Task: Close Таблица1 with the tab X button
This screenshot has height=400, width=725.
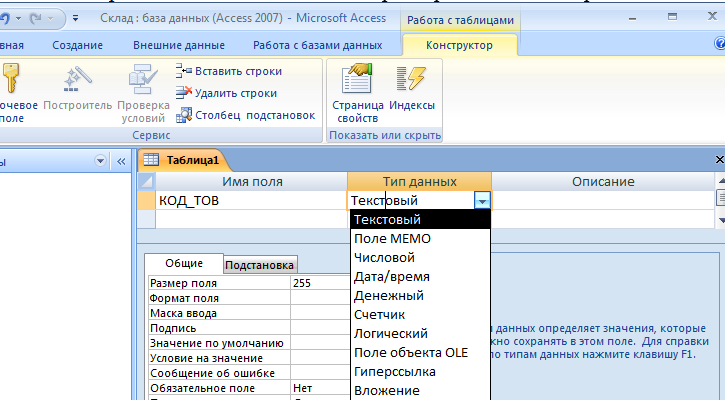Action: click(x=719, y=160)
